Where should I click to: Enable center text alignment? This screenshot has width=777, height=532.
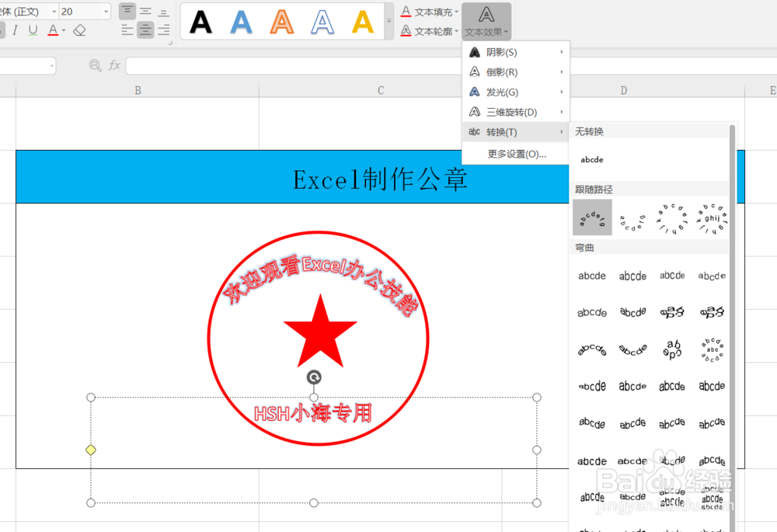coord(145,30)
